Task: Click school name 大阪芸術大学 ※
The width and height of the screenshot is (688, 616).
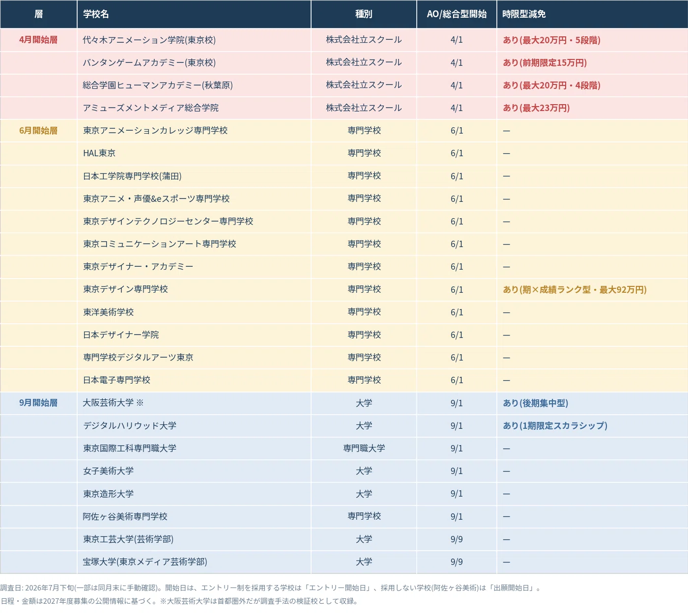Action: pos(113,403)
